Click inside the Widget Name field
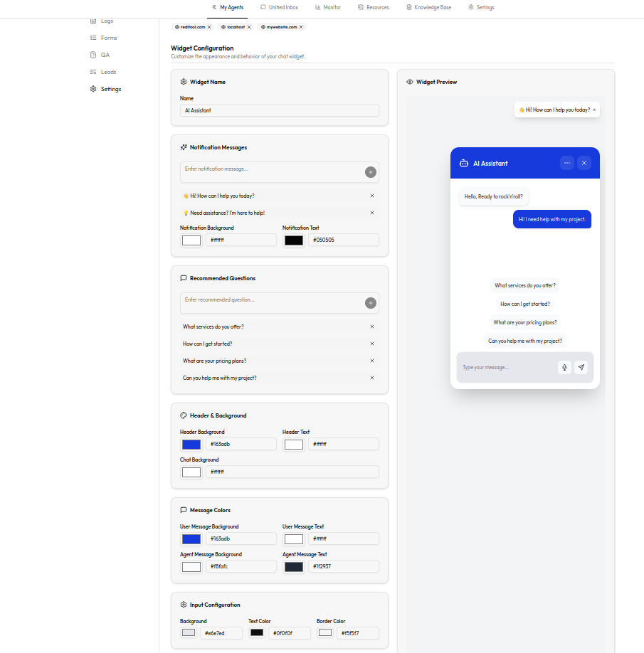This screenshot has width=644, height=653. (279, 110)
